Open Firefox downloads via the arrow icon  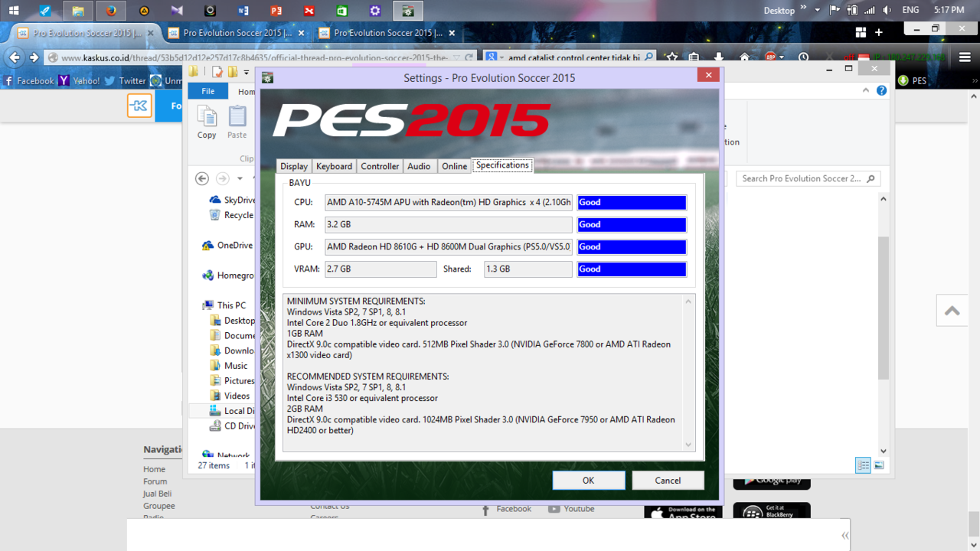[x=718, y=57]
